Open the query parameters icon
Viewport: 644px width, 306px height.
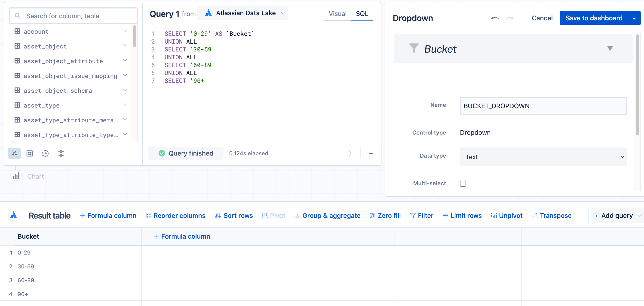(30, 153)
